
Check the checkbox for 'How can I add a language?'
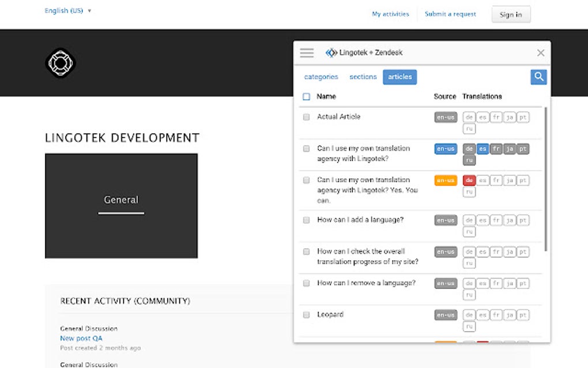[306, 220]
